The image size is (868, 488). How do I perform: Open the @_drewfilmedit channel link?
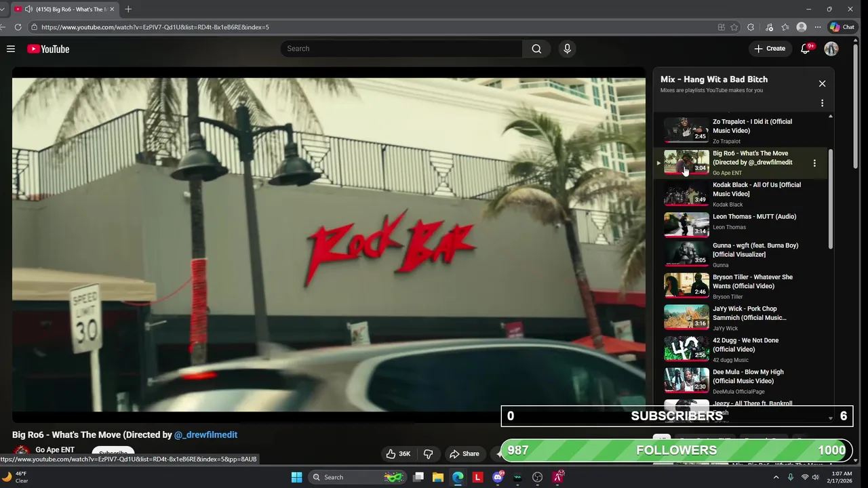205,434
